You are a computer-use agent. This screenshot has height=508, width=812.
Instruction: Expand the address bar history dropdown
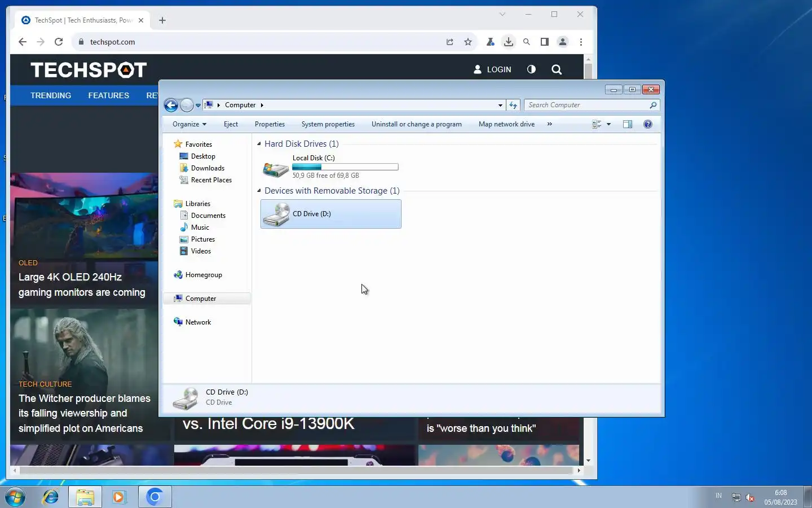(x=500, y=105)
